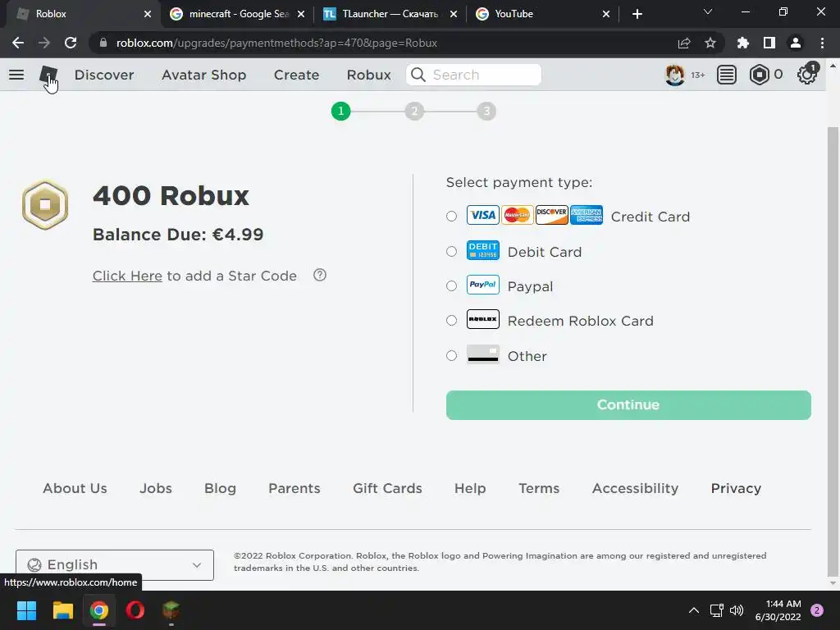The width and height of the screenshot is (840, 630).
Task: Open Chrome three-dot menu
Action: click(822, 43)
